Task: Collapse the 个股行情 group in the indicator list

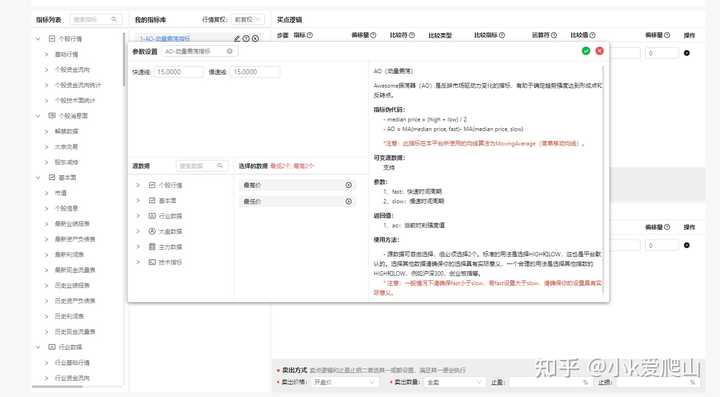Action: click(x=38, y=39)
